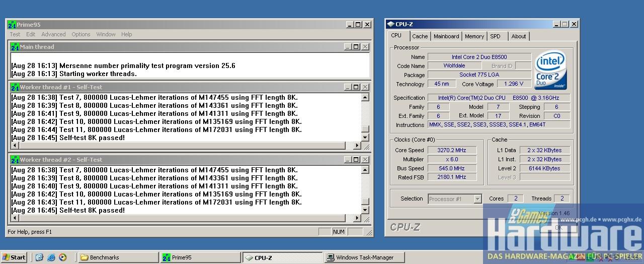
Task: Open the Advanced menu in Prime95
Action: [53, 34]
